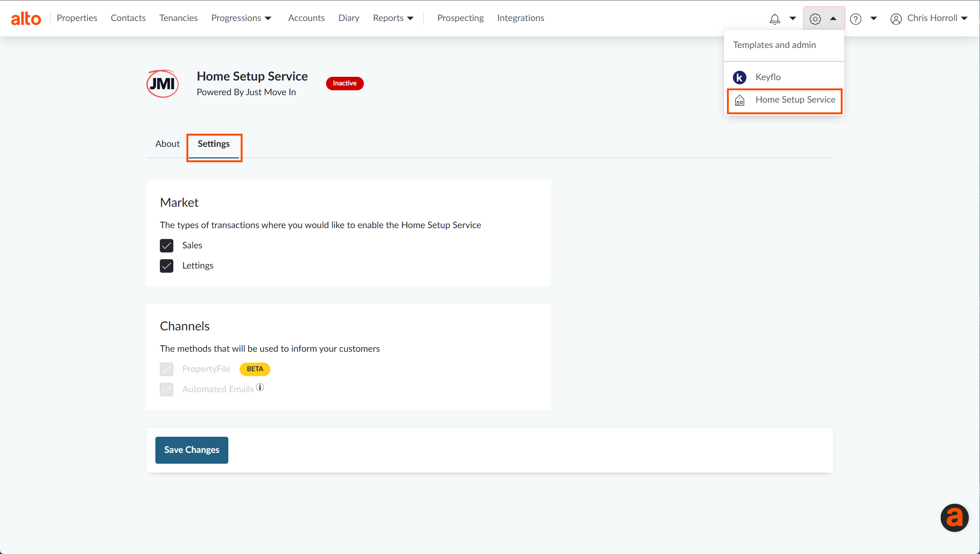Click the Home Setup Service heading
980x554 pixels.
252,76
